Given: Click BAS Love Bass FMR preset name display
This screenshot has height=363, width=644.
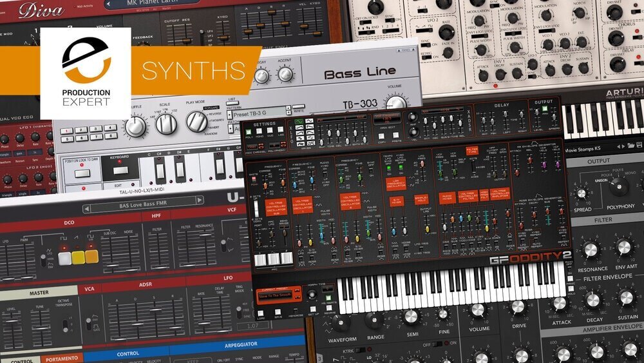Looking at the screenshot, I should point(142,204).
